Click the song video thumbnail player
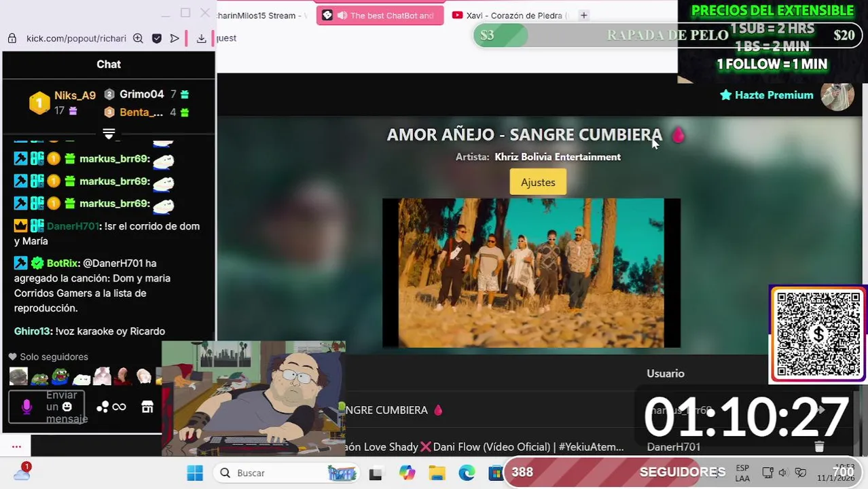Screen dimensions: 868x489 click(531, 273)
